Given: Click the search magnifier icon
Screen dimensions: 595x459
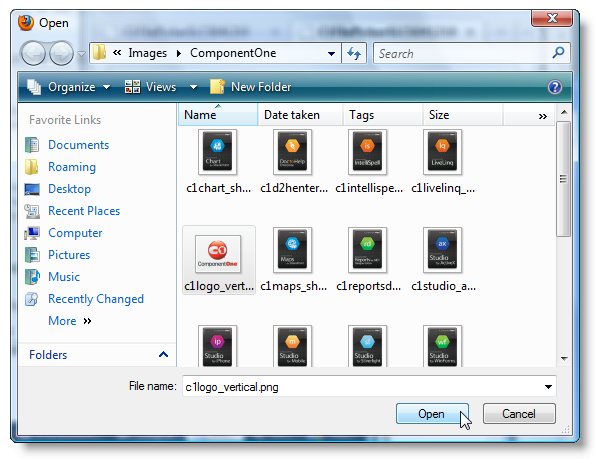Looking at the screenshot, I should pos(558,53).
